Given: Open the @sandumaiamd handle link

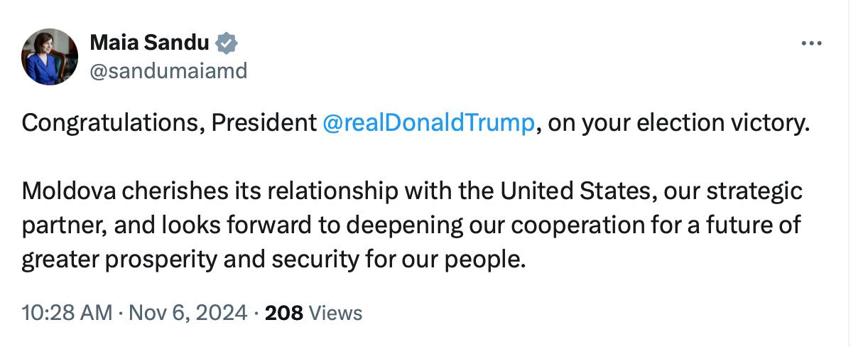Looking at the screenshot, I should tap(168, 70).
